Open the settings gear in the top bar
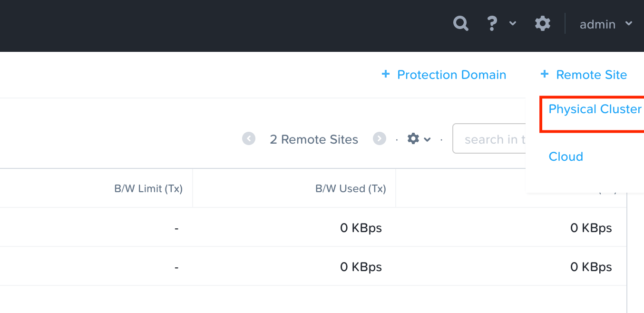This screenshot has height=313, width=644. (x=543, y=23)
